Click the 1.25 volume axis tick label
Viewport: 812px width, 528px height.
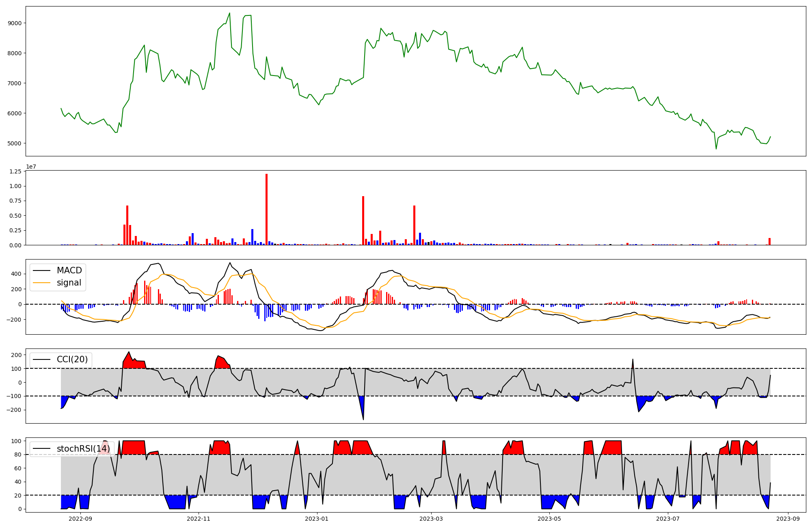click(15, 171)
